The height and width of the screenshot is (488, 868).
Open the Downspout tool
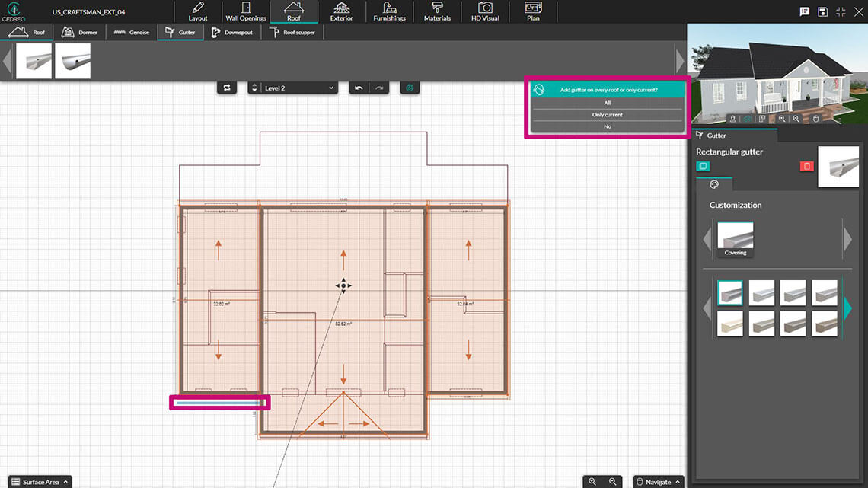[232, 32]
